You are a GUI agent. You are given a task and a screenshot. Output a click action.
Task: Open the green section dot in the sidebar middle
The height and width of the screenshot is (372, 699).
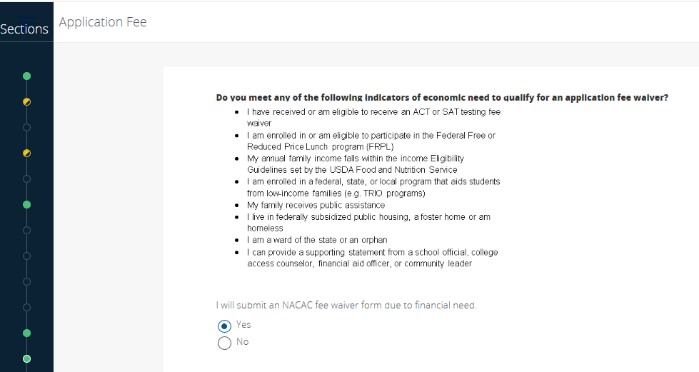coord(27,205)
